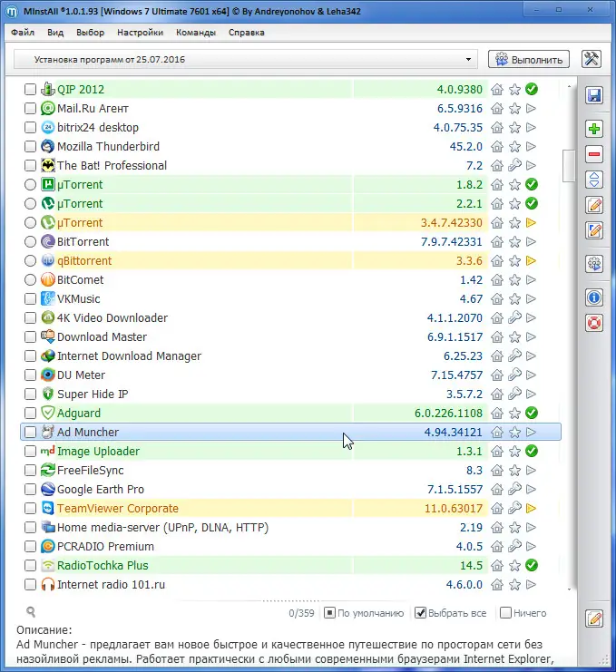Click the green plus add icon

[595, 130]
